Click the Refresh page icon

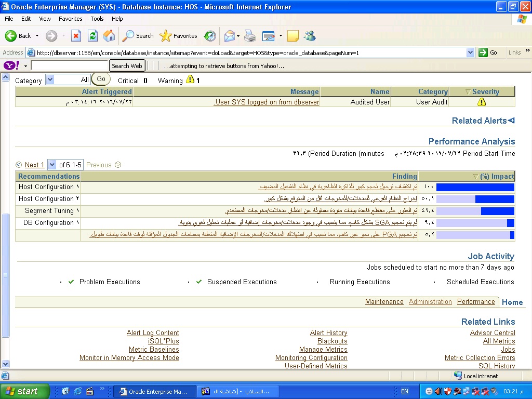click(x=92, y=36)
